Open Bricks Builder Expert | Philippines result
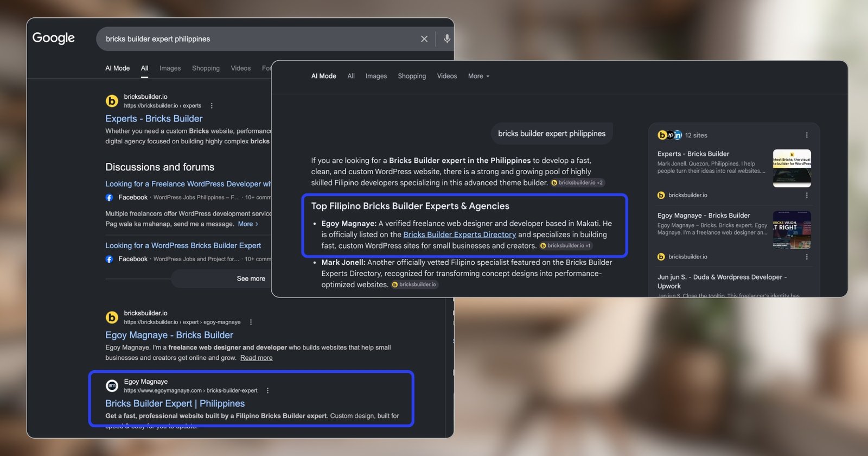The image size is (868, 456). click(175, 403)
